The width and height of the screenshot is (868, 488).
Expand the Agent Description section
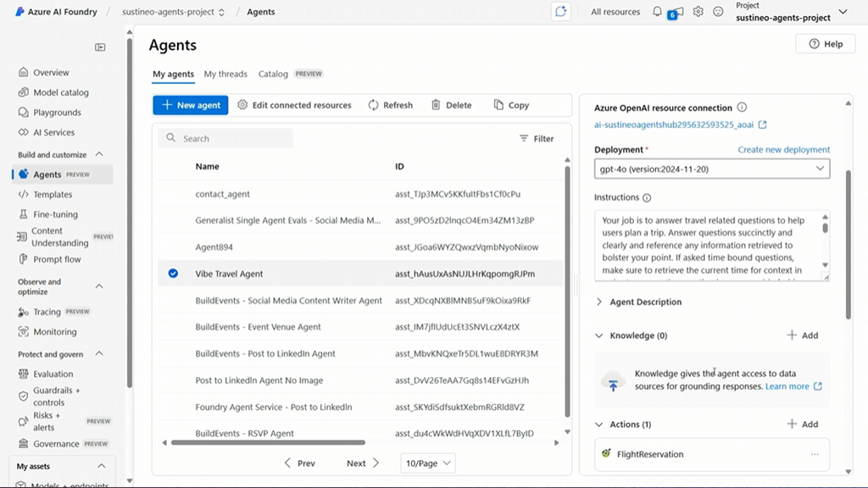coord(600,302)
